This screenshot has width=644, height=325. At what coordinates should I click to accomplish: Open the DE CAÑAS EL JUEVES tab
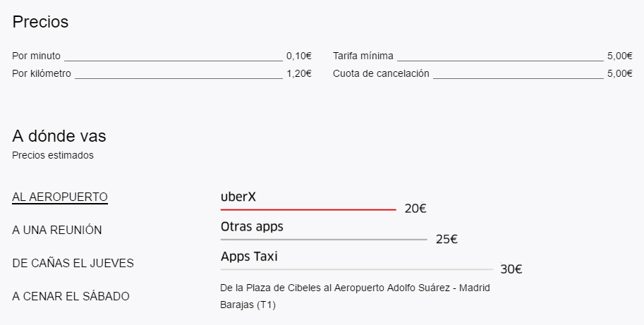click(x=73, y=263)
